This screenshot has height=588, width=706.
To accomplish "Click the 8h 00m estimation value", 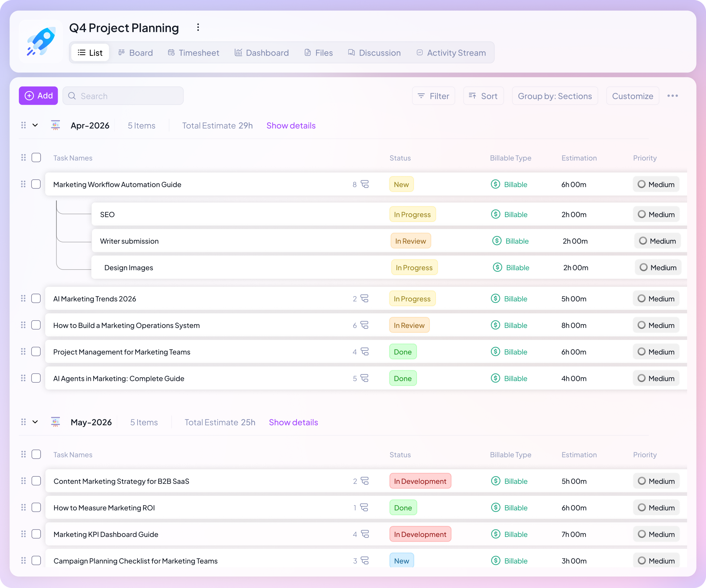I will 574,325.
